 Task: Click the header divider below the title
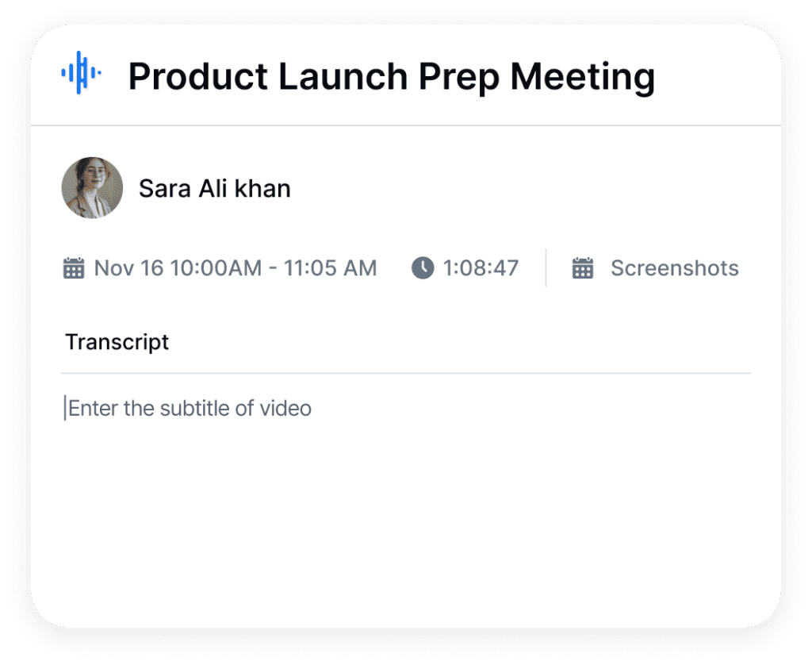click(x=405, y=125)
